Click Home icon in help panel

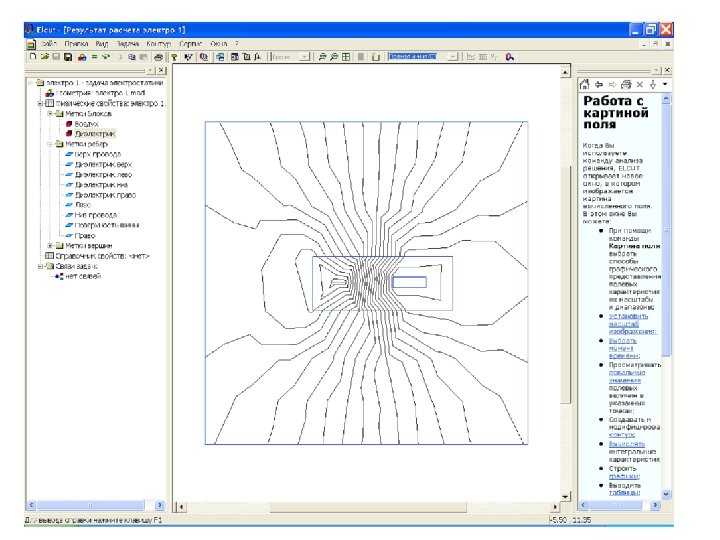(x=584, y=84)
